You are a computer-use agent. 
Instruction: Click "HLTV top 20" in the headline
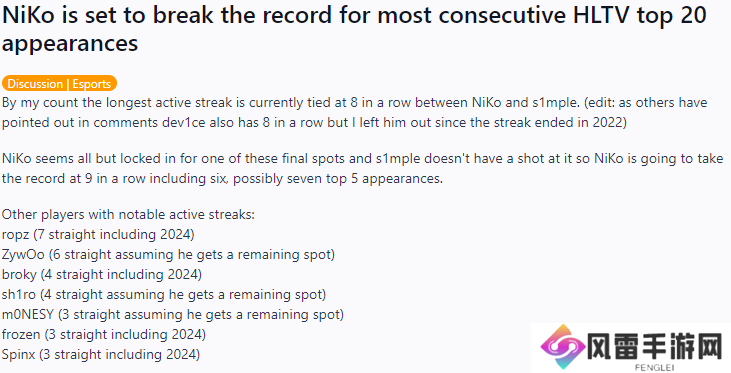pos(640,15)
